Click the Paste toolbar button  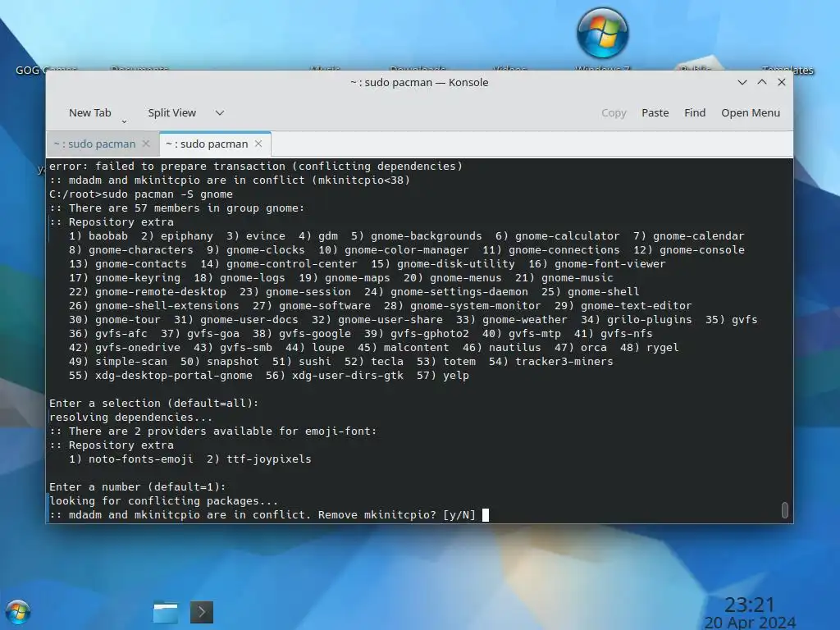[x=655, y=112]
